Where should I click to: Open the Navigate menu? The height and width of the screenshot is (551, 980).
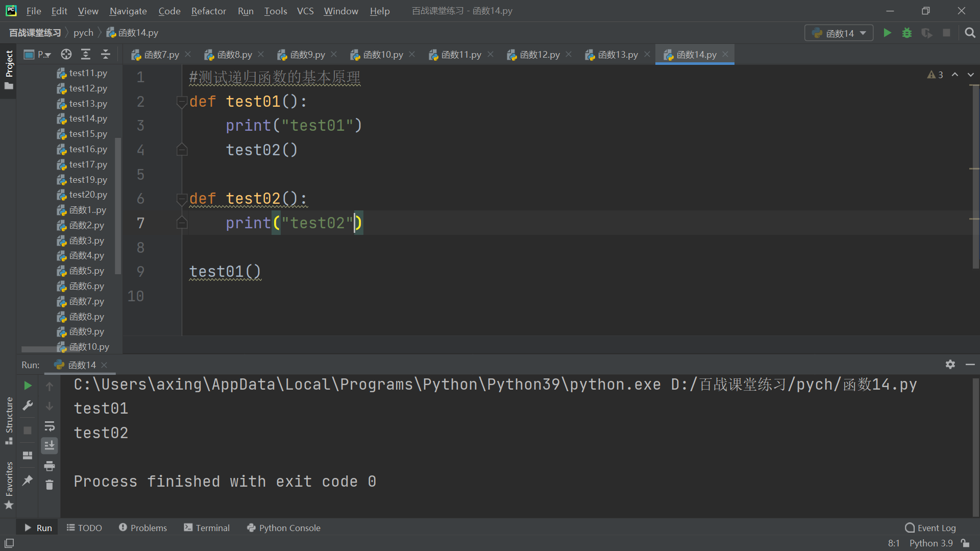click(x=128, y=11)
